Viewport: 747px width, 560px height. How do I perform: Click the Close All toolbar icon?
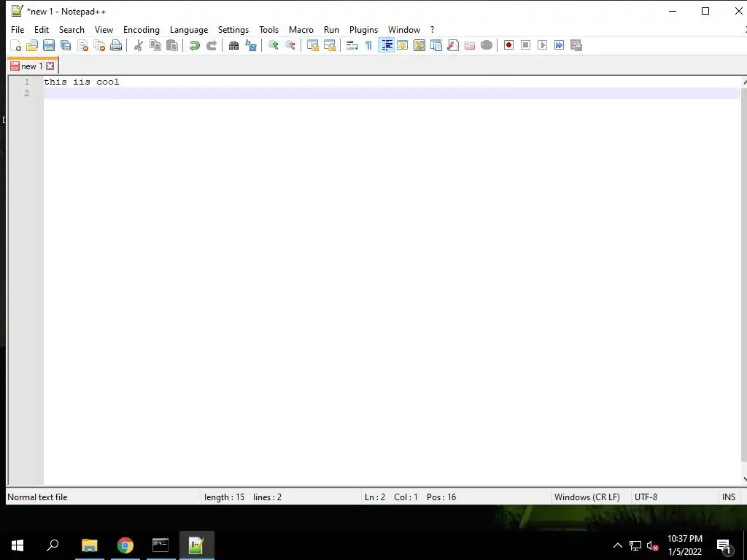pyautogui.click(x=99, y=45)
